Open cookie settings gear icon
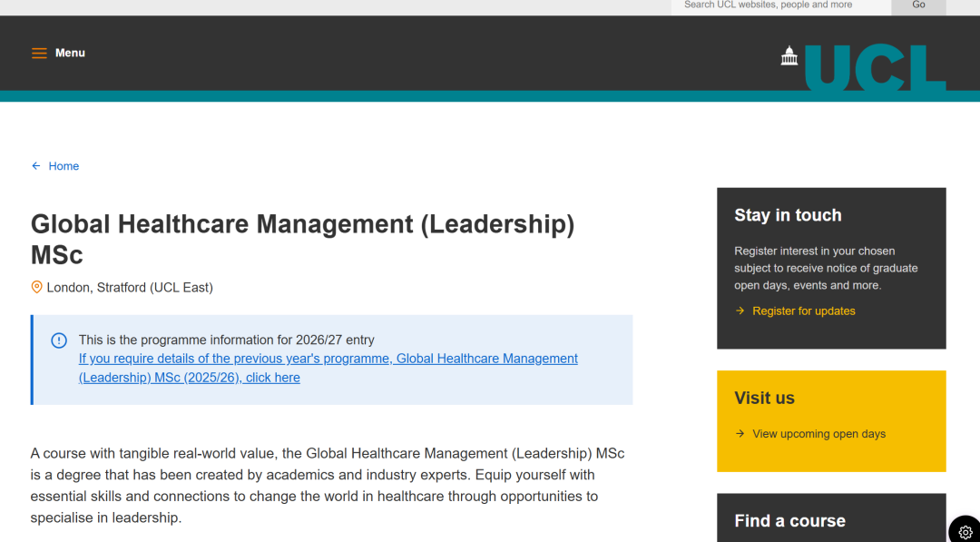 pyautogui.click(x=965, y=532)
